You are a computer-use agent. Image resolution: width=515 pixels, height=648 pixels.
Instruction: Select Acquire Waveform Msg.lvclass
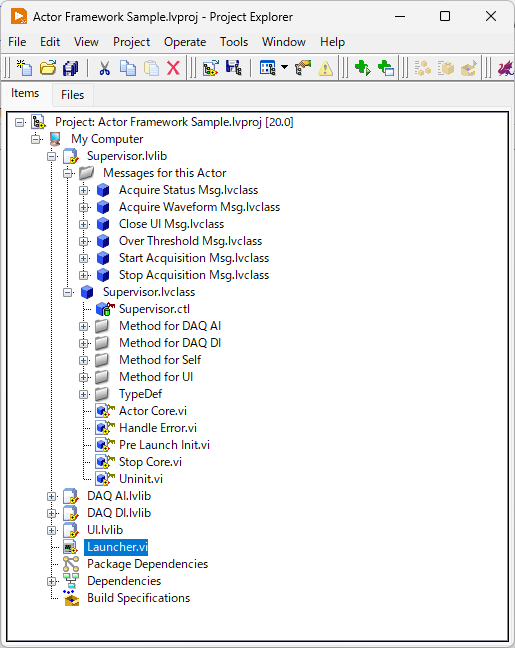pos(200,207)
